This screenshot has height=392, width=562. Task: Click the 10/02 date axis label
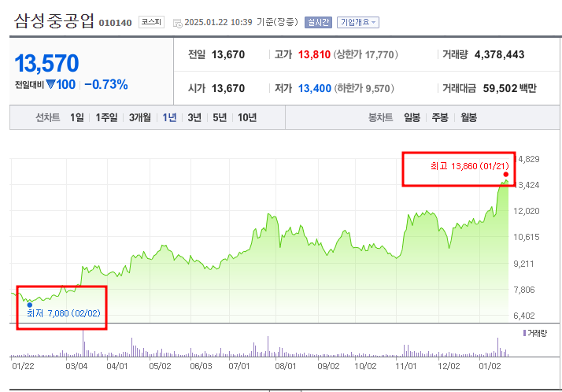pyautogui.click(x=365, y=366)
